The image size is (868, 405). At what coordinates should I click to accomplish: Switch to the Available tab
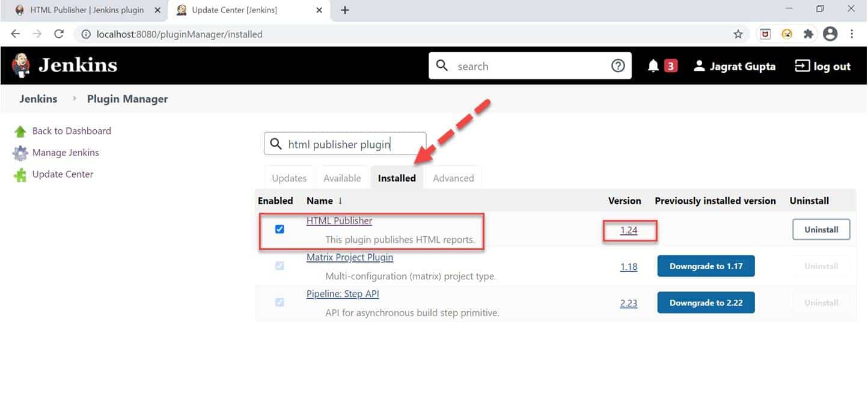342,178
